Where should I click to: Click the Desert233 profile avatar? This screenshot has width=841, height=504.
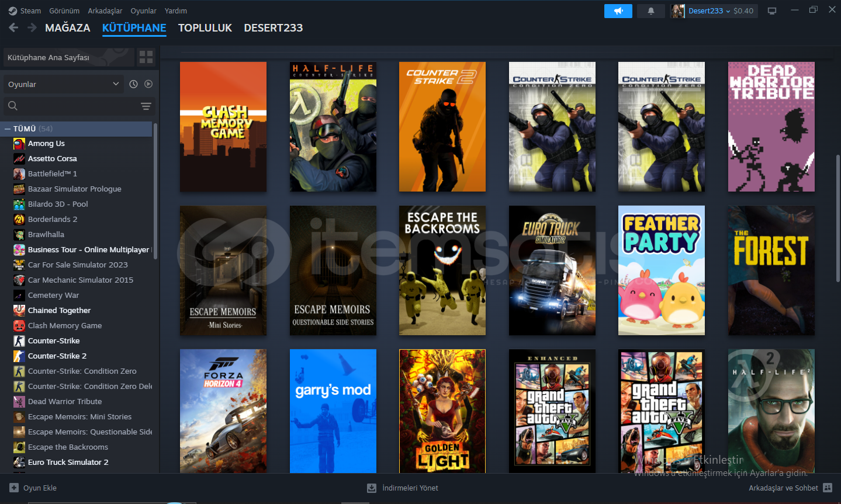pos(678,11)
